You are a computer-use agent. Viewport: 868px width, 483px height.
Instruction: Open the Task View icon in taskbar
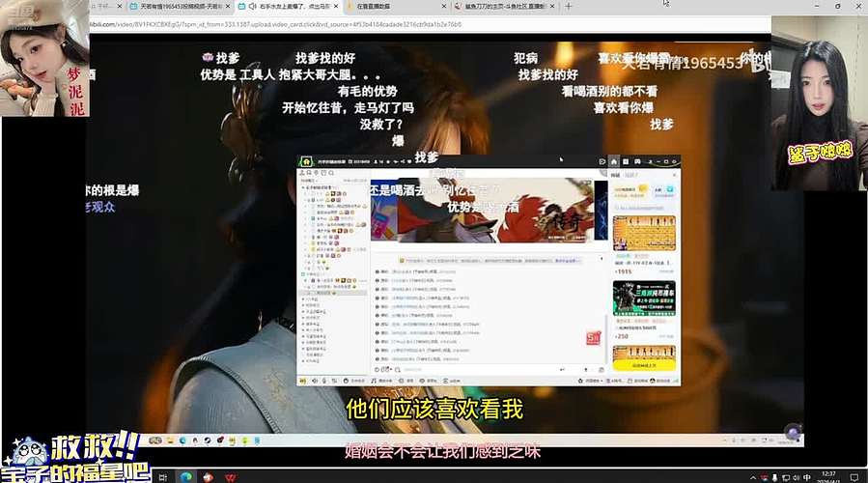163,477
